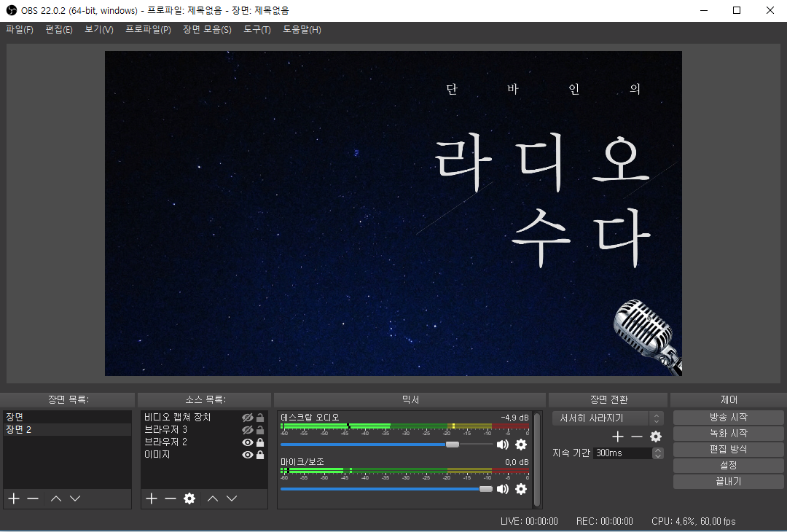This screenshot has height=532, width=787.
Task: Show the 비디오 캡쳐 장치 source
Action: [x=248, y=418]
